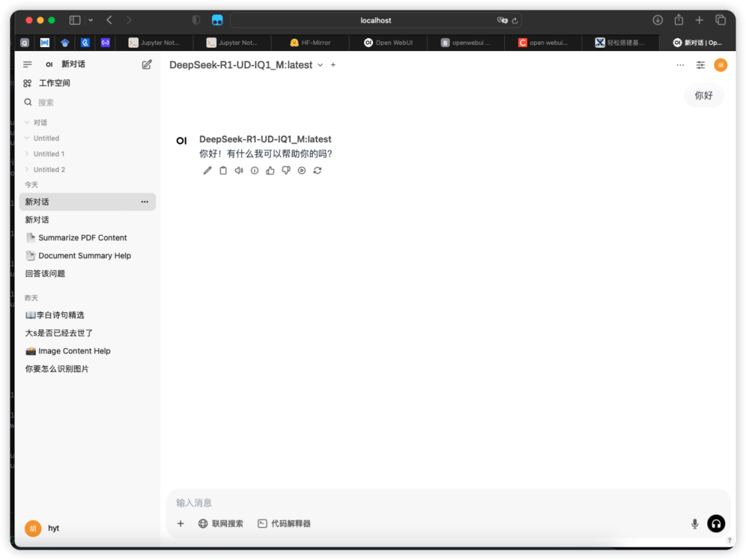Open a new Safari tab
Screen dimensions: 746x560
click(699, 20)
